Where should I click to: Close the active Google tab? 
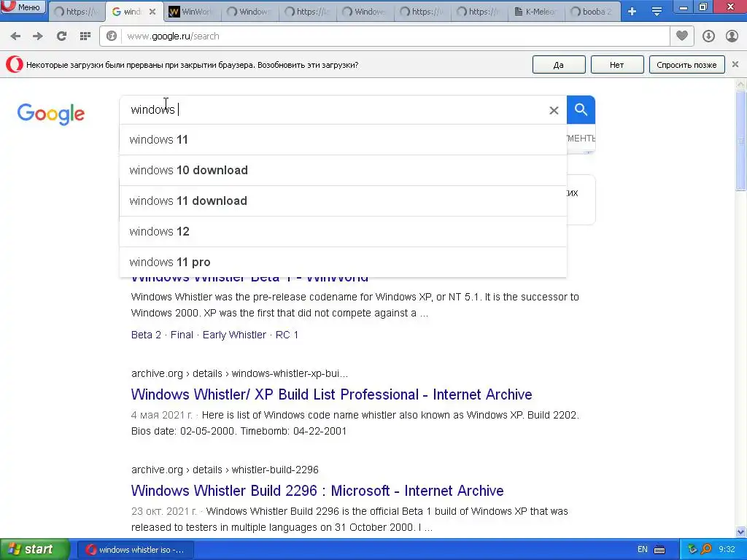pos(152,12)
